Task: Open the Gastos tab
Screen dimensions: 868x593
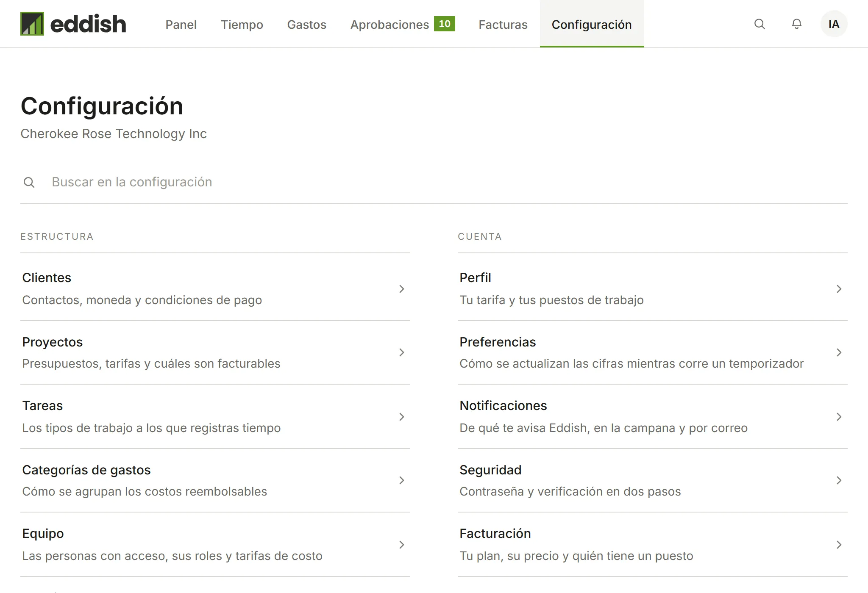Action: tap(307, 24)
